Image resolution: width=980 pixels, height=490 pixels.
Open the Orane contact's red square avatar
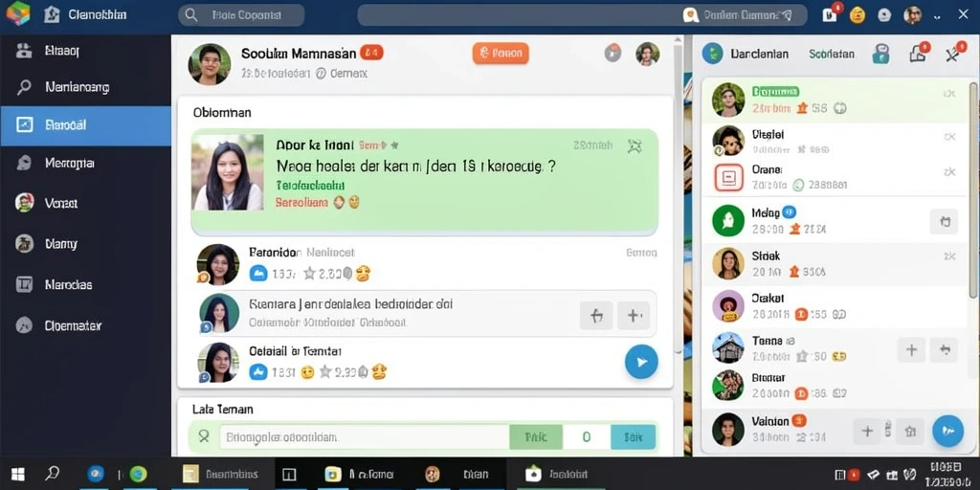coord(728,177)
